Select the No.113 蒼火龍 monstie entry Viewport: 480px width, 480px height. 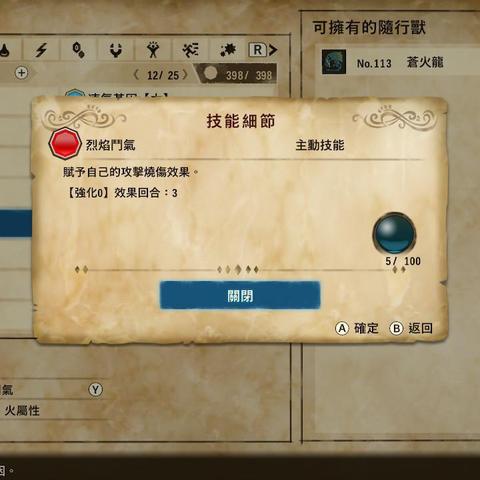pyautogui.click(x=399, y=62)
